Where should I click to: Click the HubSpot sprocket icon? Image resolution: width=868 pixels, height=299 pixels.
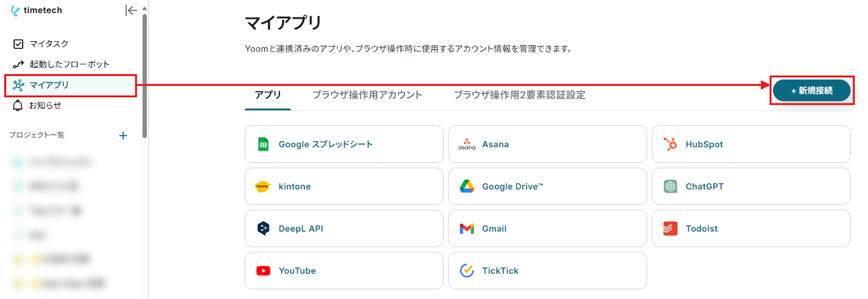point(670,144)
